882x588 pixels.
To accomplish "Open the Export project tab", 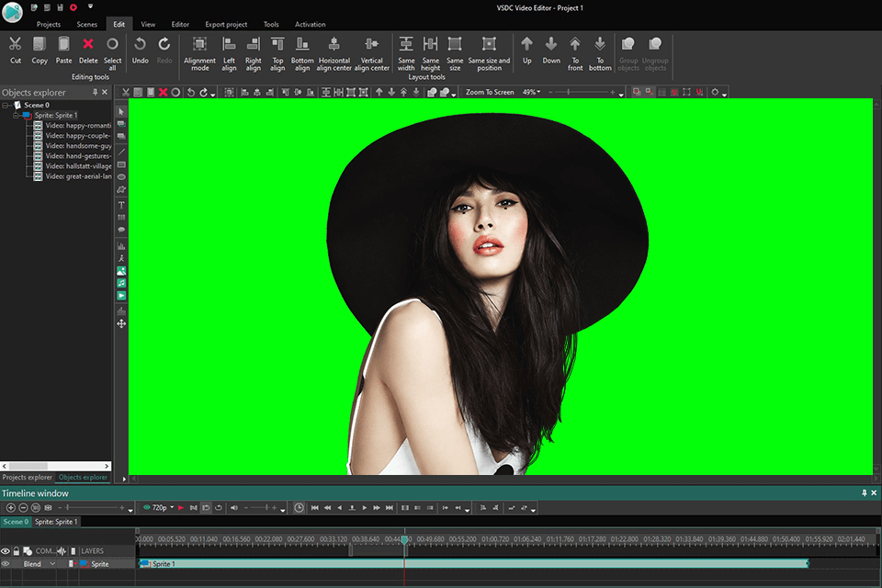I will pos(226,24).
